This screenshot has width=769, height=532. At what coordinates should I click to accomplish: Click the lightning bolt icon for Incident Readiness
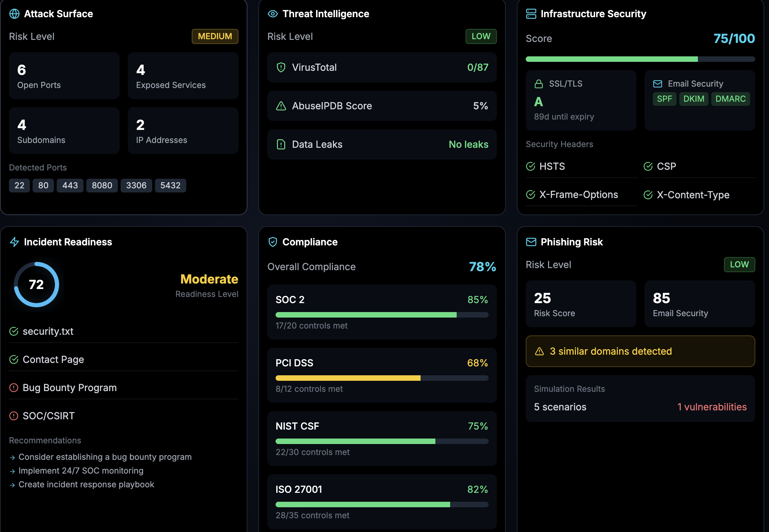14,242
